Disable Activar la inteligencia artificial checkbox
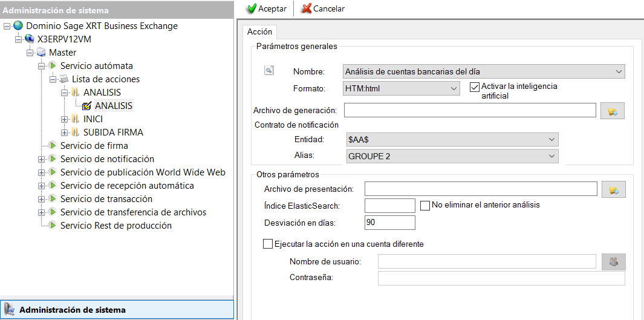The image size is (644, 320). tap(474, 87)
